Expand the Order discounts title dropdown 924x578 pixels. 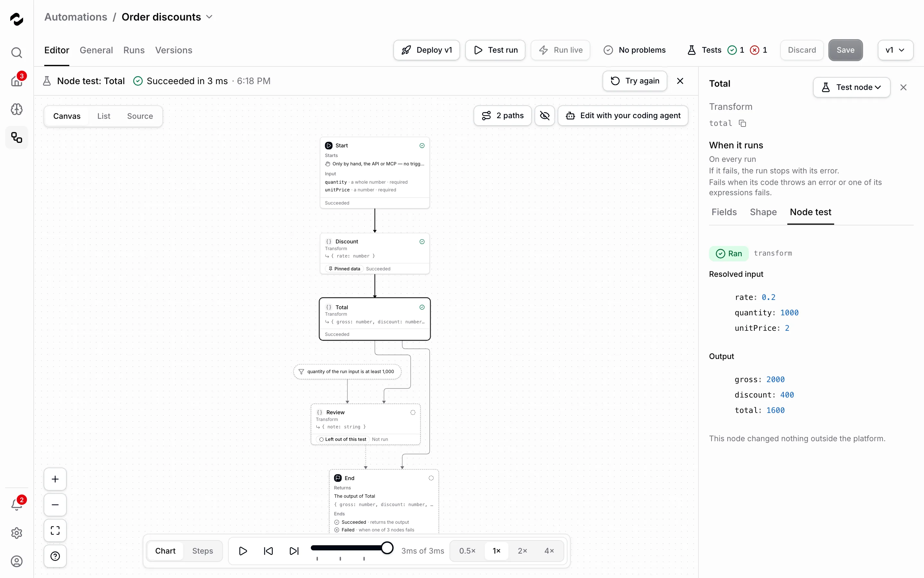coord(209,17)
